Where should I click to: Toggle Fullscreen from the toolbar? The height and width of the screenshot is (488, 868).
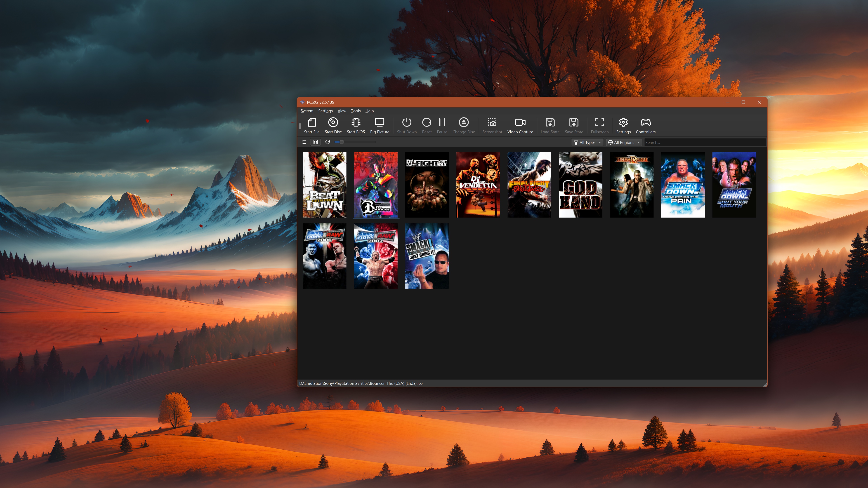tap(599, 126)
